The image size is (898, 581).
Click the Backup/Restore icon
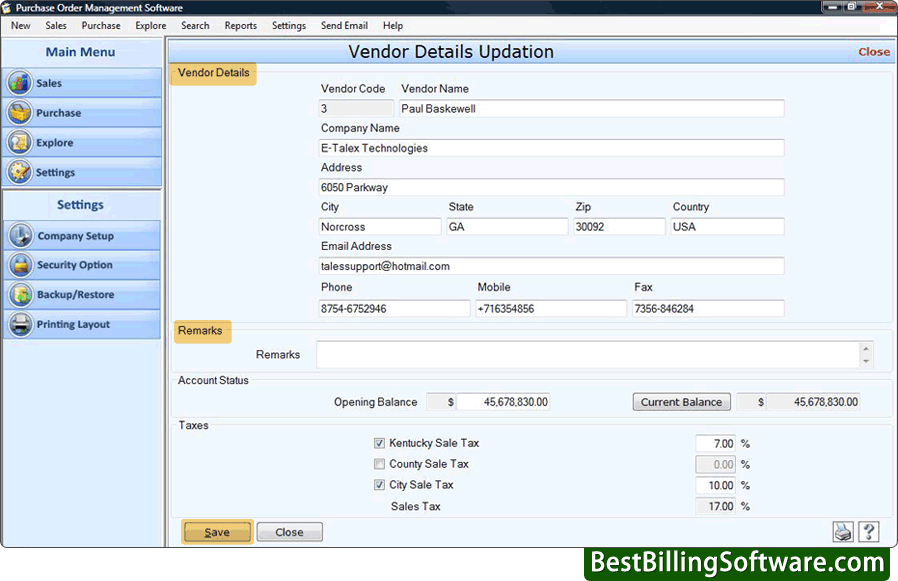pos(21,295)
